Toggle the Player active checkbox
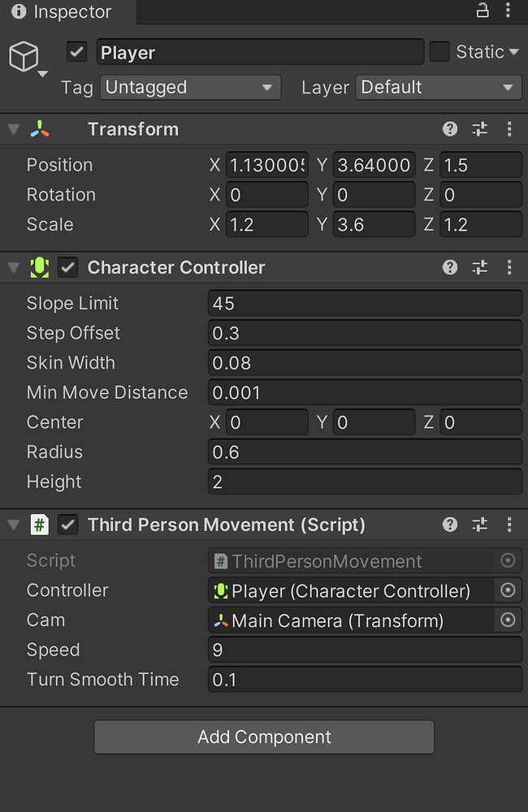 point(76,52)
